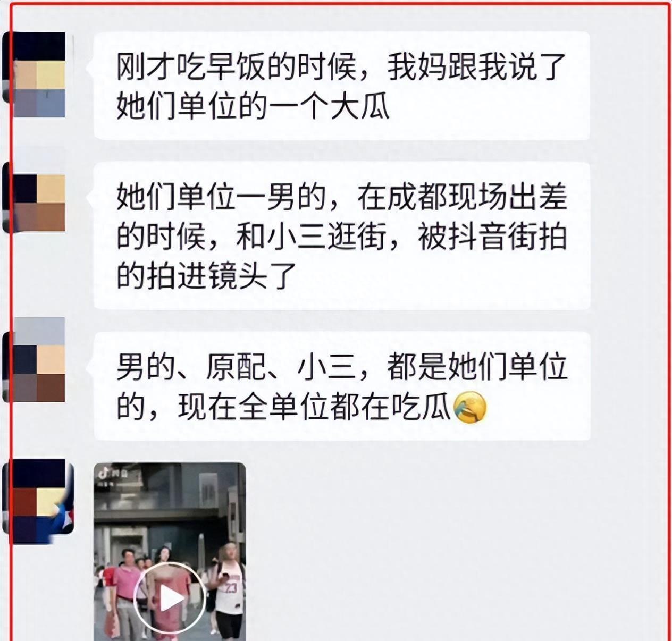Screen dimensions: 672x641
Task: Select the message bubble starting with "男的、原配"
Action: click(x=342, y=386)
